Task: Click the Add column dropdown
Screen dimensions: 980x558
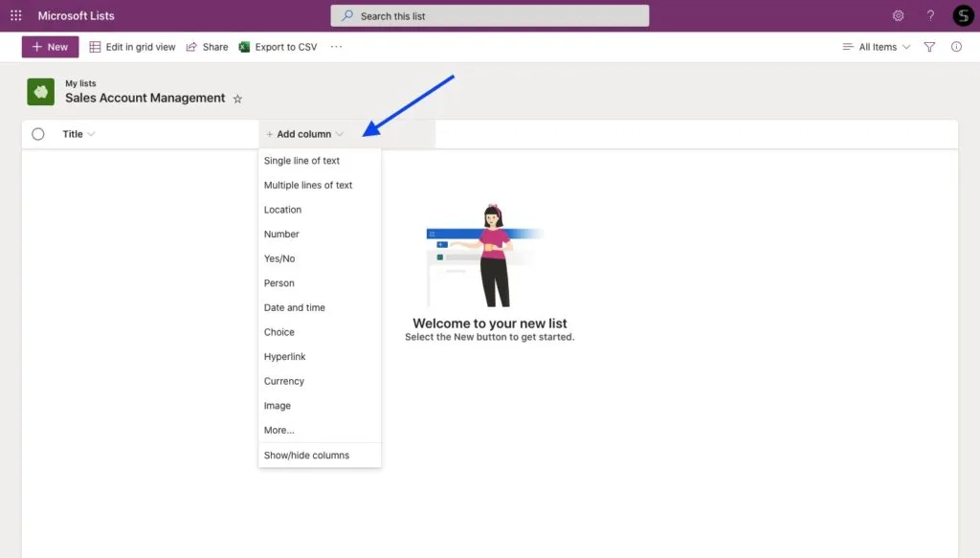Action: tap(304, 134)
